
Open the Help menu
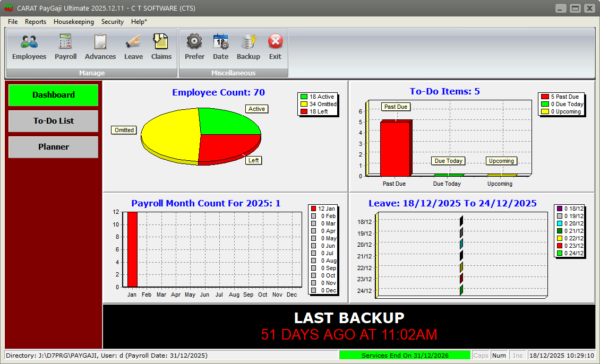[139, 22]
